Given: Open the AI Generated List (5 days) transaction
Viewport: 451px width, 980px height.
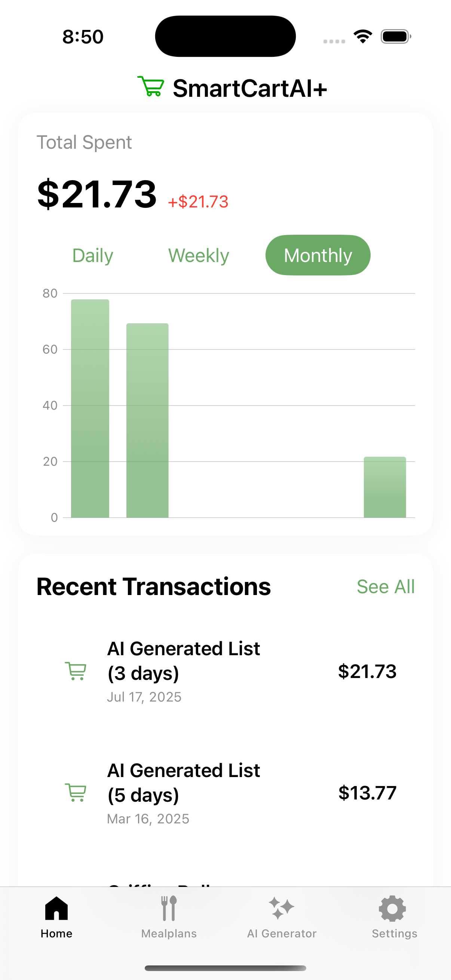Looking at the screenshot, I should (x=184, y=783).
